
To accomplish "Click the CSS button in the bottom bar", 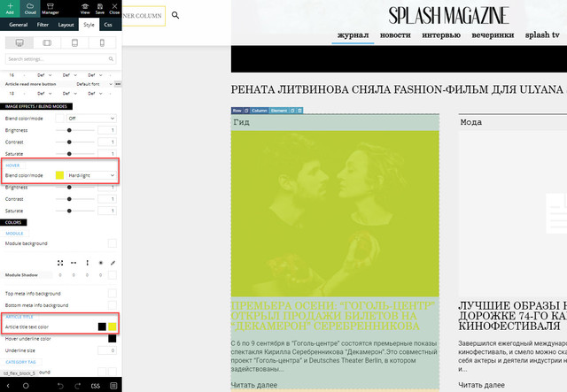I will coord(96,386).
